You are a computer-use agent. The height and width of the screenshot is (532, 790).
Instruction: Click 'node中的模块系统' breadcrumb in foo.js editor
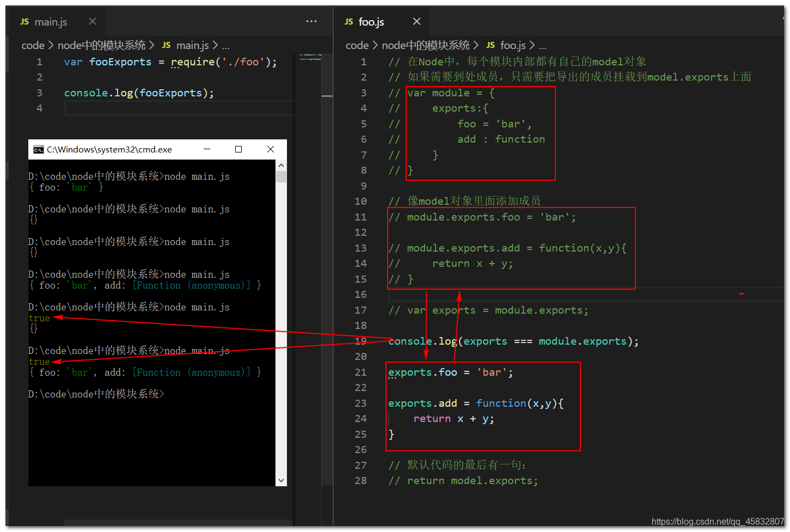tap(426, 45)
